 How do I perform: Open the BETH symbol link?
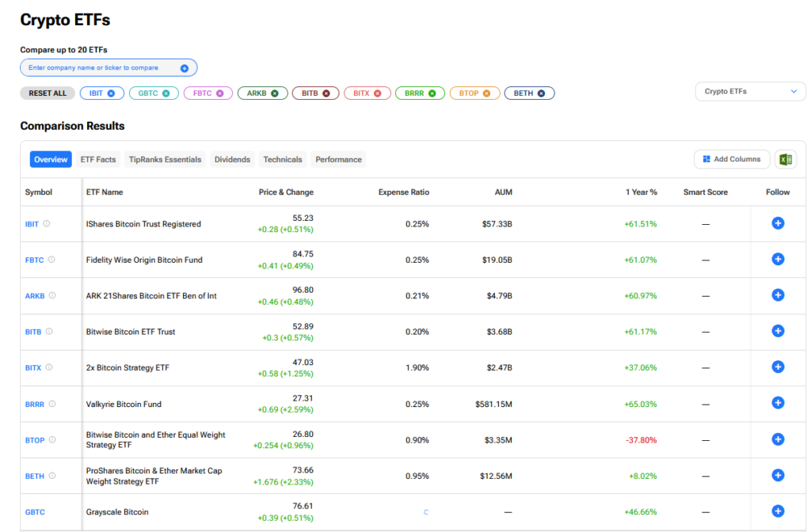click(x=35, y=476)
